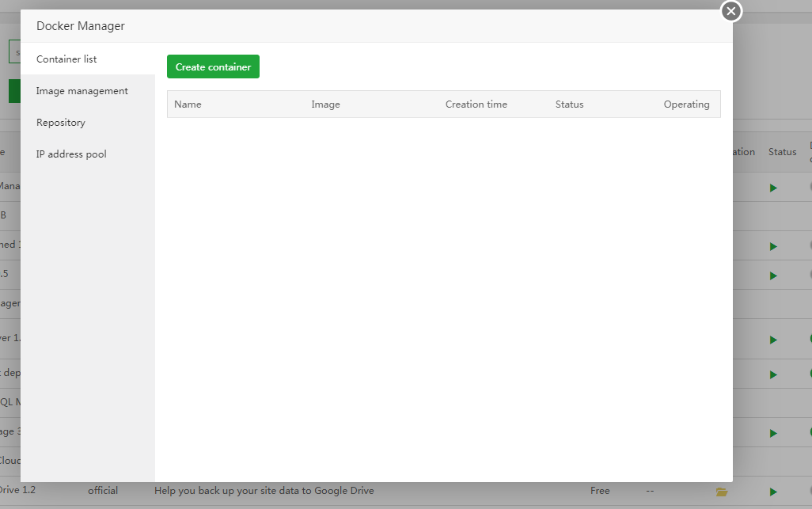The image size is (812, 509).
Task: Click the Docker Manager dialog title
Action: point(80,26)
